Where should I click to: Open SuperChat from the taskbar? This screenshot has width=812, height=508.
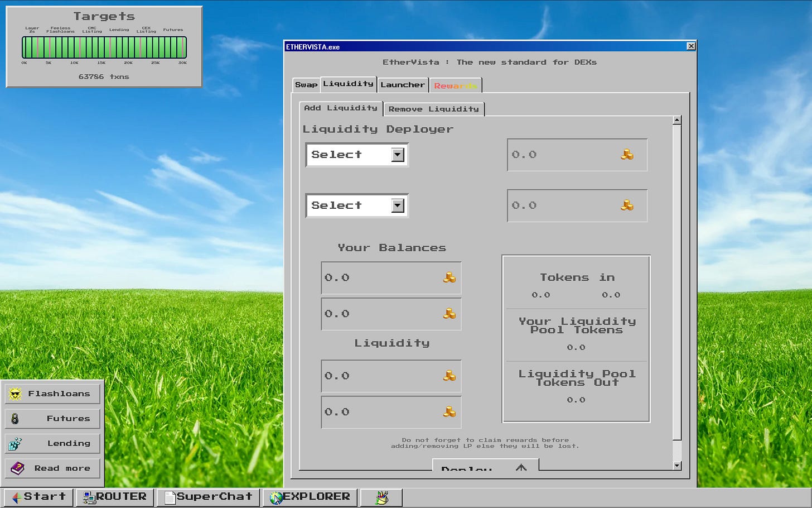[208, 497]
